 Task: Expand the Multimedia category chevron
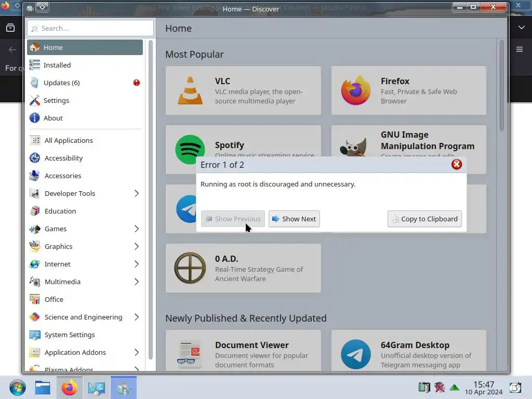coord(137,281)
